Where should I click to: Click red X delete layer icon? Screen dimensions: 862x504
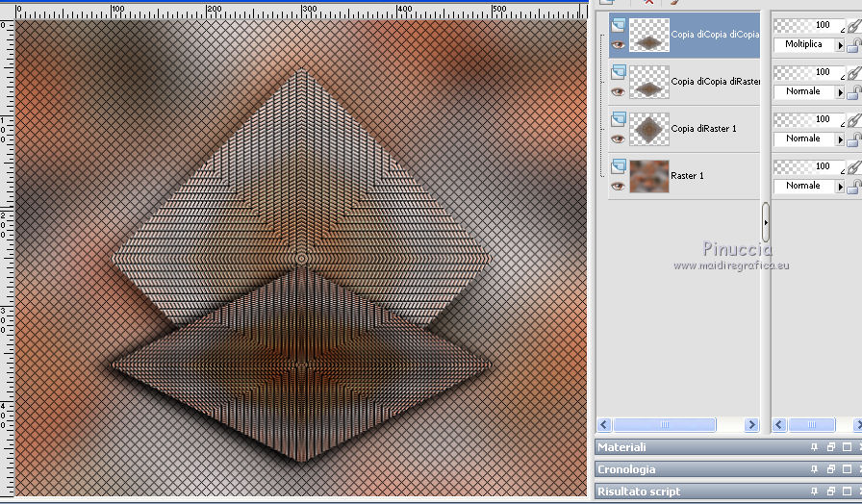(x=649, y=2)
